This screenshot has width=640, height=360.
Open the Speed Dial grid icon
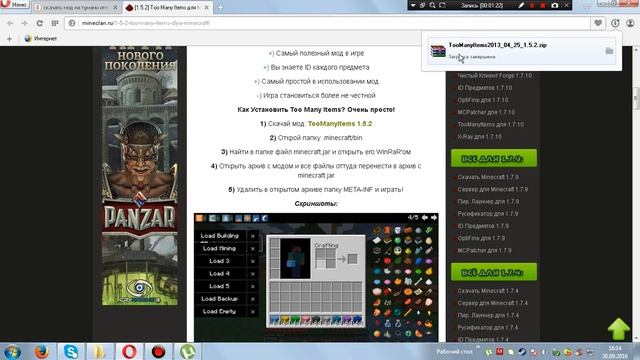pyautogui.click(x=55, y=23)
